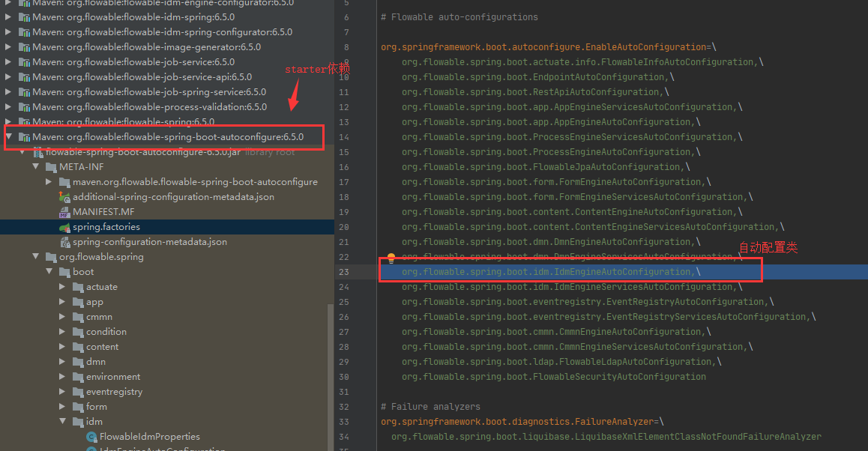868x451 pixels.
Task: Click the META-INF folder icon
Action: 51,167
